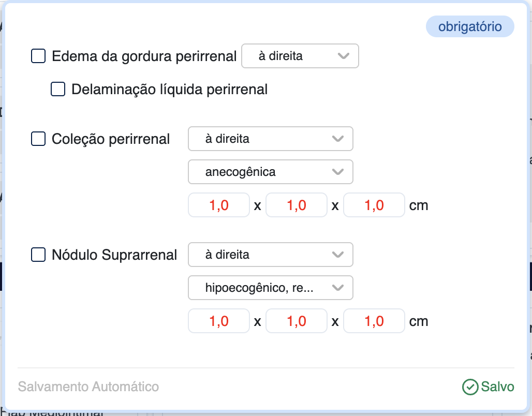The image size is (532, 416).
Task: Select first dimension field of Coleção perirrenal
Action: [x=219, y=205]
